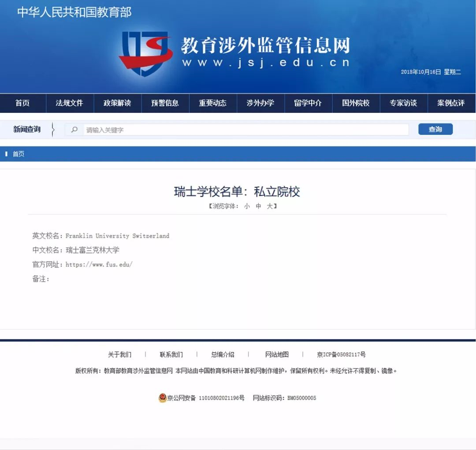Click the 版权所有 copyright line

[x=236, y=371]
